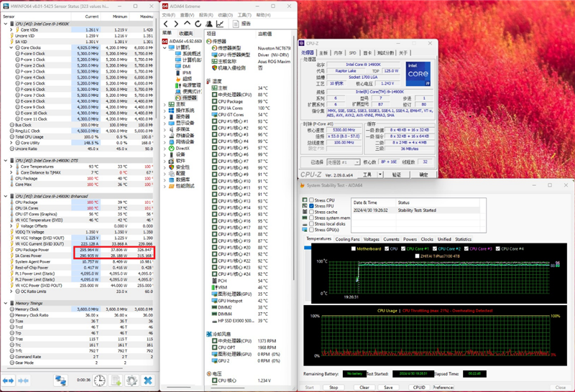Viewport: 575px width, 392px height.
Task: Enable Stress GPU(s) checkbox
Action: pos(311,230)
